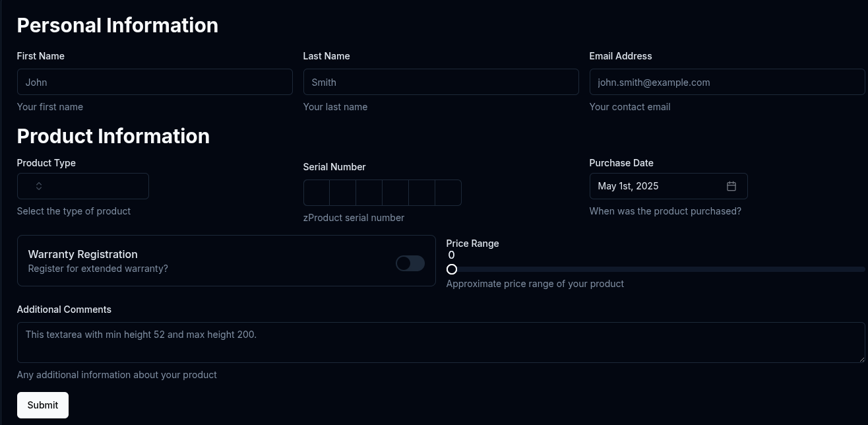Open the Purchase Date calendar icon
This screenshot has width=868, height=425.
click(731, 186)
